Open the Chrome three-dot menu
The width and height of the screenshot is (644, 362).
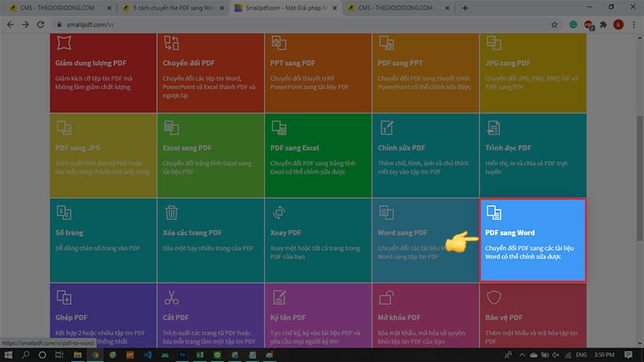pos(634,25)
